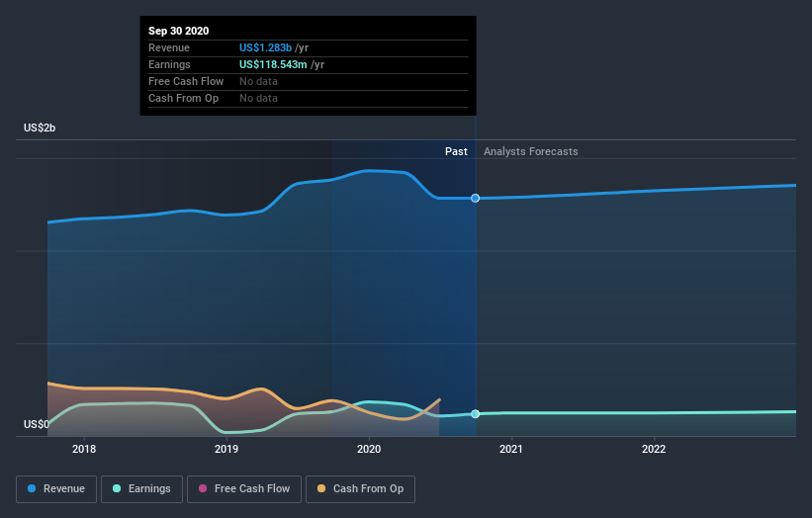This screenshot has height=518, width=812.
Task: Click the Revenue row label in tooltip
Action: (169, 47)
